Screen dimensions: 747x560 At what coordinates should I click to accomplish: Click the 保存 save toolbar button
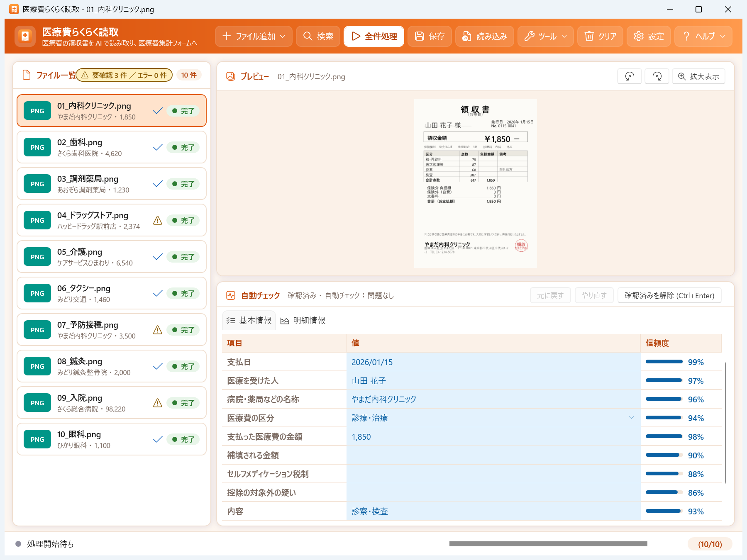pos(430,36)
